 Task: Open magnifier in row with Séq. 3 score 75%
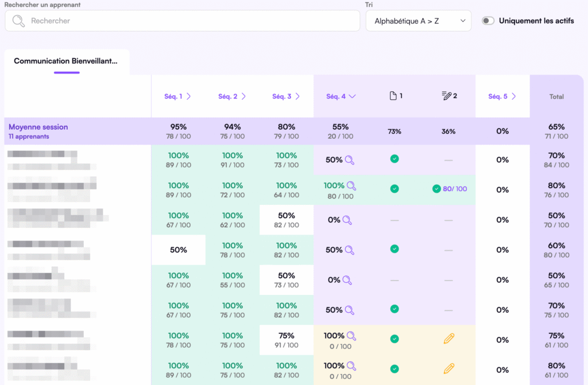pos(351,336)
